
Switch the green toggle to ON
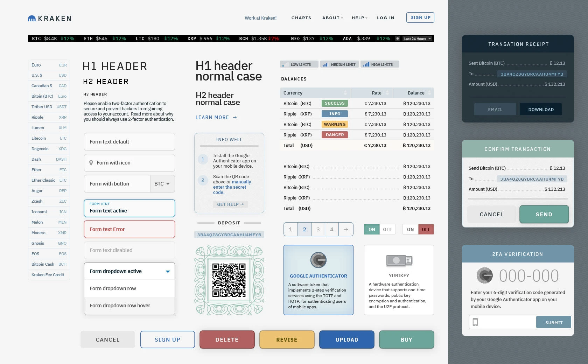click(x=372, y=229)
